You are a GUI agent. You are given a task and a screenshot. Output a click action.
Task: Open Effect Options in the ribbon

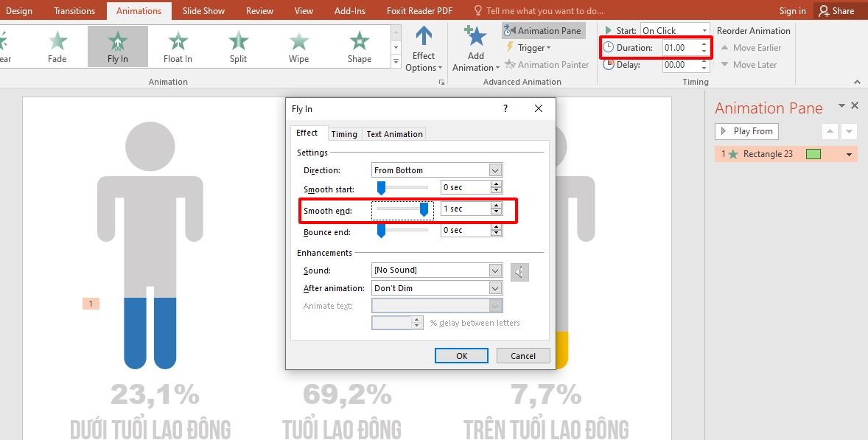point(423,48)
